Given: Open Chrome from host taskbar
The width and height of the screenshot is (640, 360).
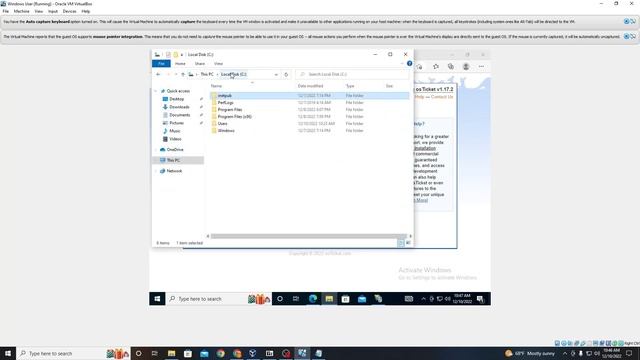Looking at the screenshot, I should point(221,353).
